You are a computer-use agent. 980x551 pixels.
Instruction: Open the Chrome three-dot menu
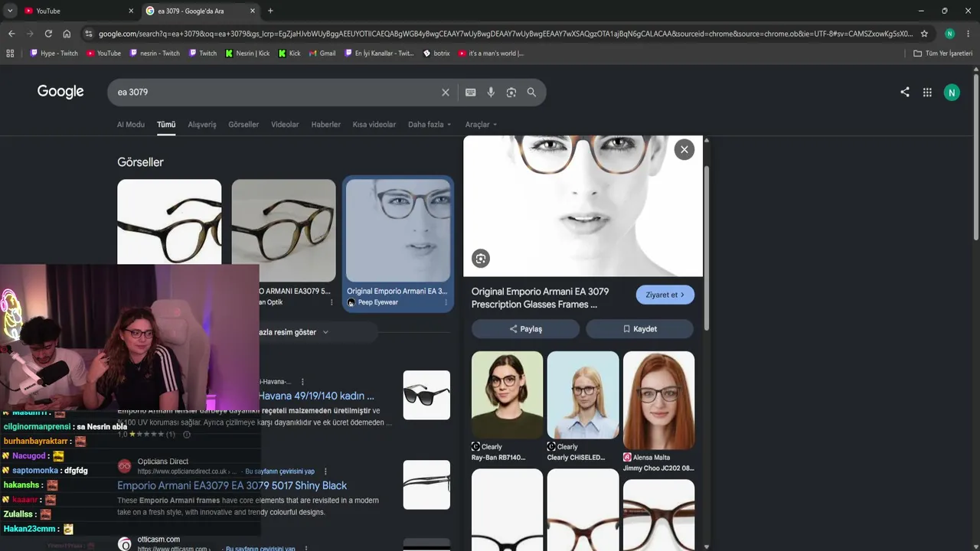(x=969, y=34)
